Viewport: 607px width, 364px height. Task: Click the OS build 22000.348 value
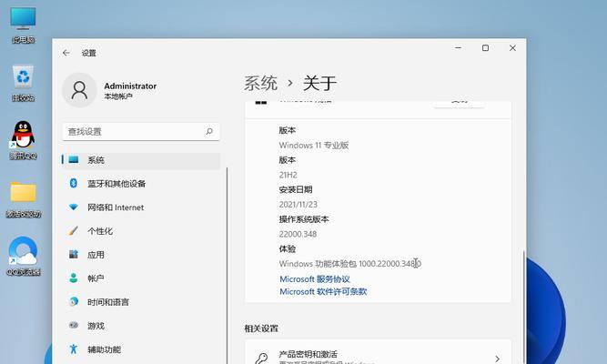tap(298, 234)
